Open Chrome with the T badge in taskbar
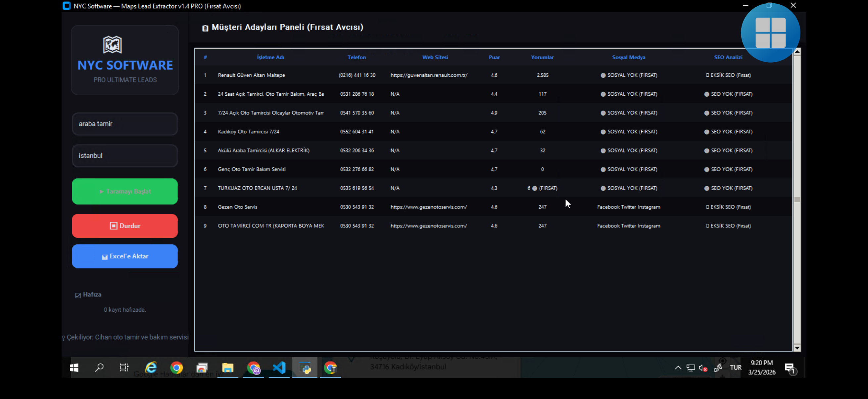Screen dimensions: 868x399 [x=331, y=368]
